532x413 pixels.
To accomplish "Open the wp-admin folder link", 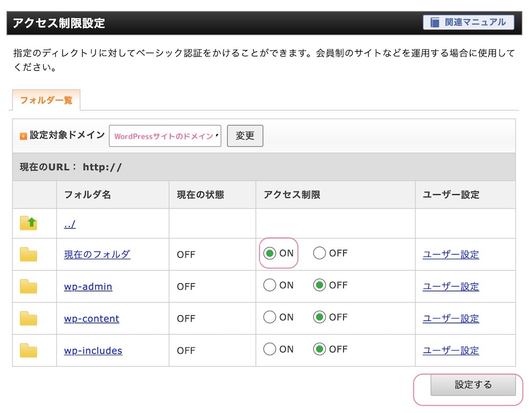I will click(88, 286).
